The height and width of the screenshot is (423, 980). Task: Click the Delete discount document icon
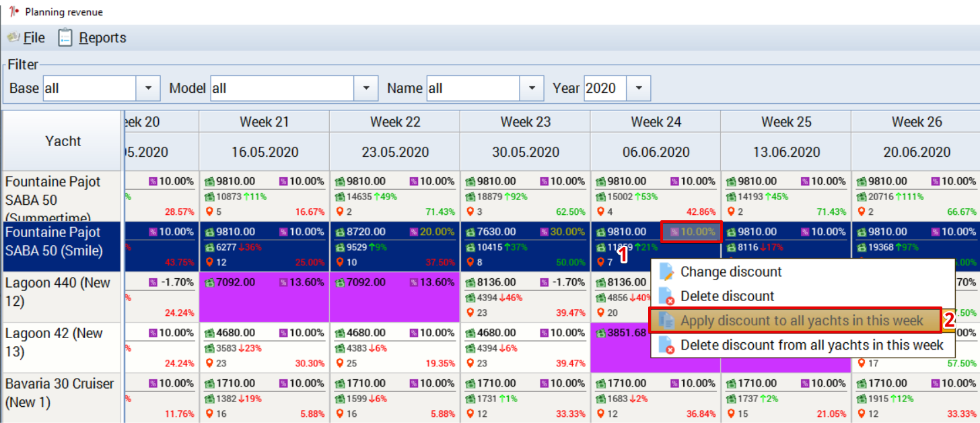(x=666, y=296)
